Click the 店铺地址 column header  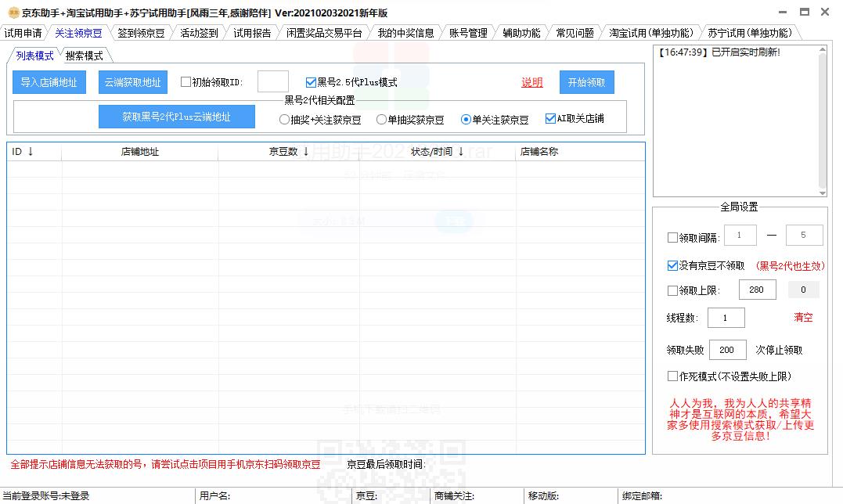140,152
